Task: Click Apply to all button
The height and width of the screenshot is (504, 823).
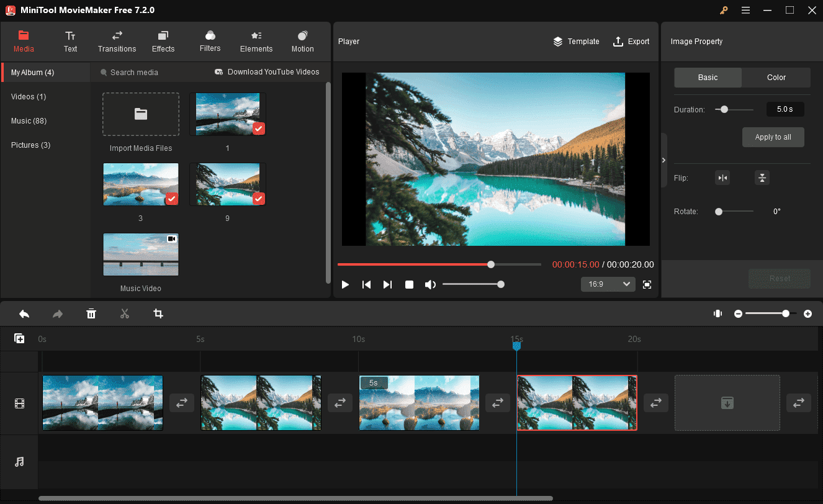Action: [773, 137]
